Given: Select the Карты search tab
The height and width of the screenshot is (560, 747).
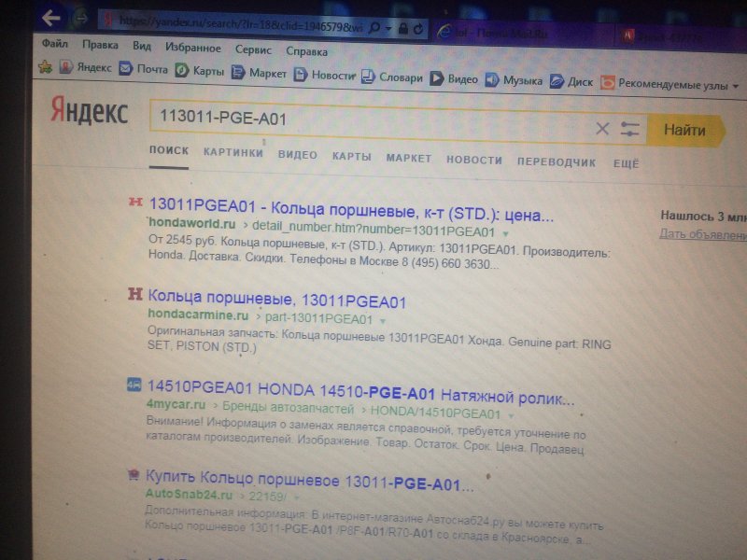Looking at the screenshot, I should [x=352, y=156].
